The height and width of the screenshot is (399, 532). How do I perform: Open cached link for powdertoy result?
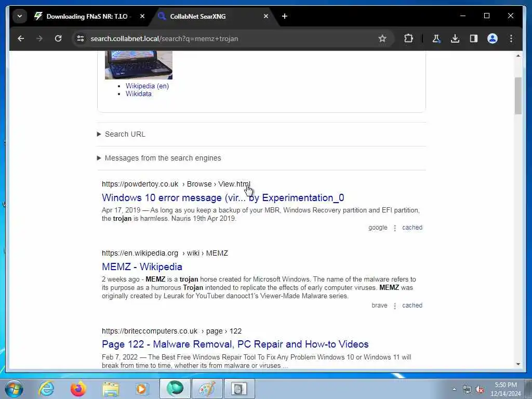pos(412,228)
